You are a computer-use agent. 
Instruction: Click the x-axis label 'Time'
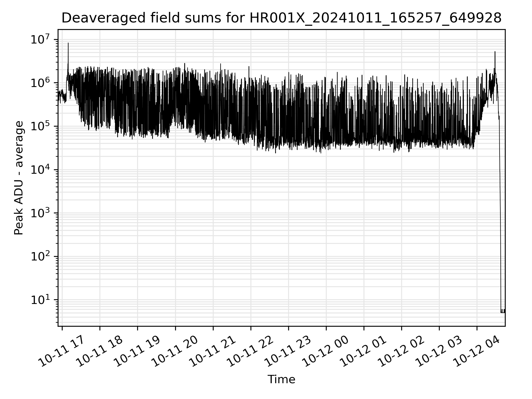click(281, 379)
